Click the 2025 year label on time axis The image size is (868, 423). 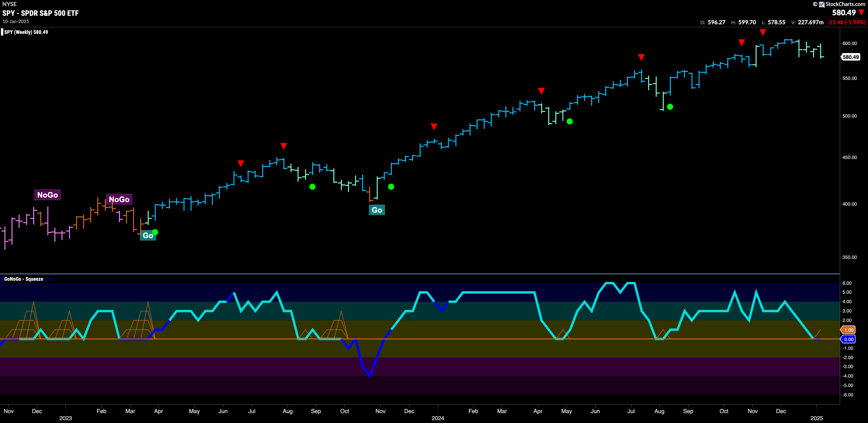tap(816, 418)
